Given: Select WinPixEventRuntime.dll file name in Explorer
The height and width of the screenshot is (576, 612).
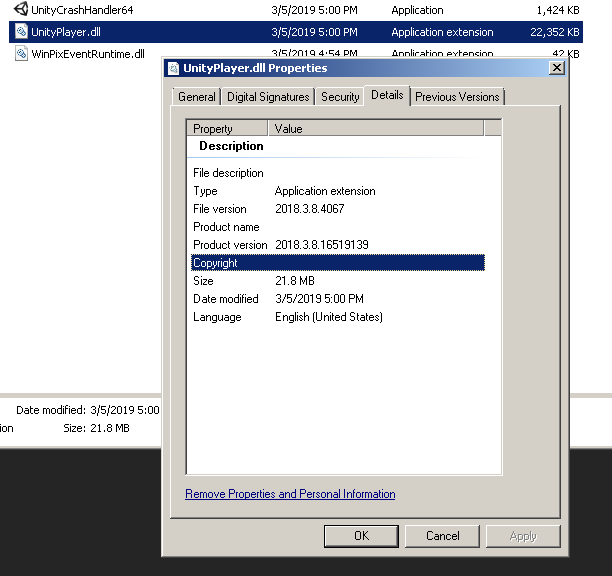Looking at the screenshot, I should pyautogui.click(x=88, y=54).
